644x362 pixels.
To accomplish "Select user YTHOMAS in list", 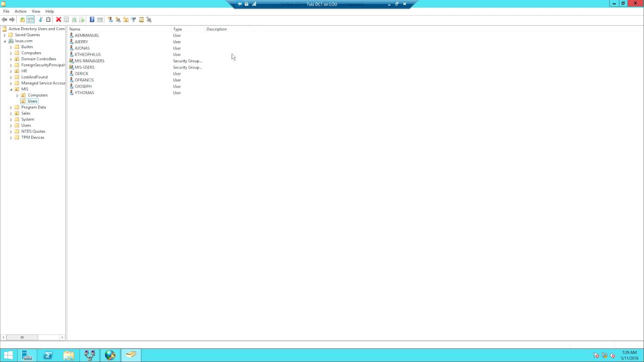I will point(84,93).
